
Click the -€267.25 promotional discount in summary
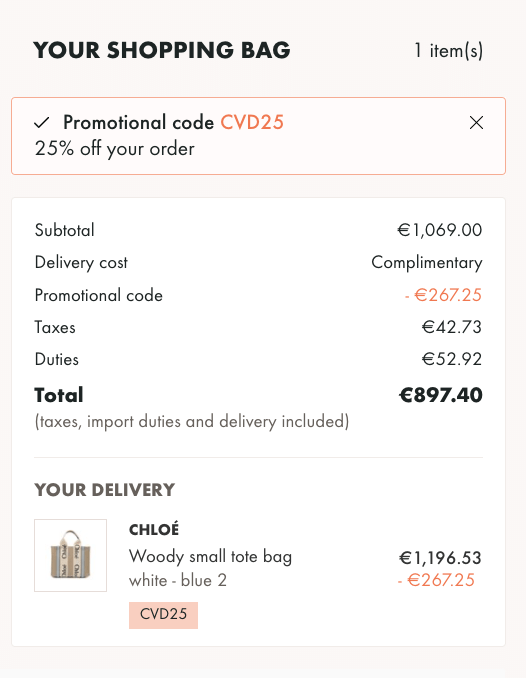pos(443,295)
